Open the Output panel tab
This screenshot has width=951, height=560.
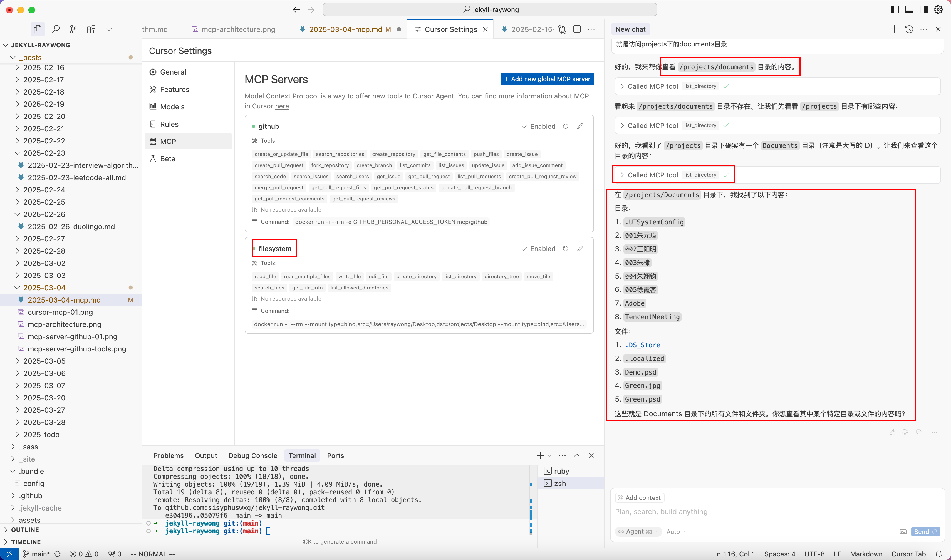click(206, 455)
